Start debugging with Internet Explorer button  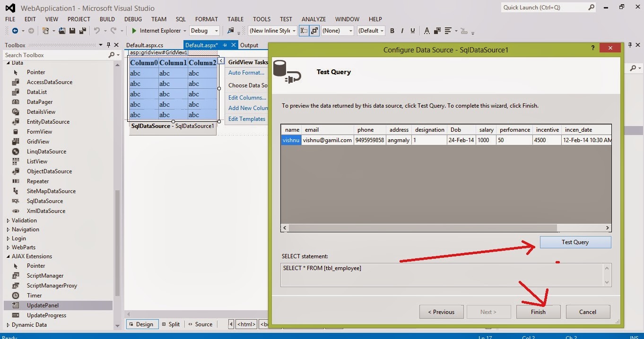click(156, 31)
